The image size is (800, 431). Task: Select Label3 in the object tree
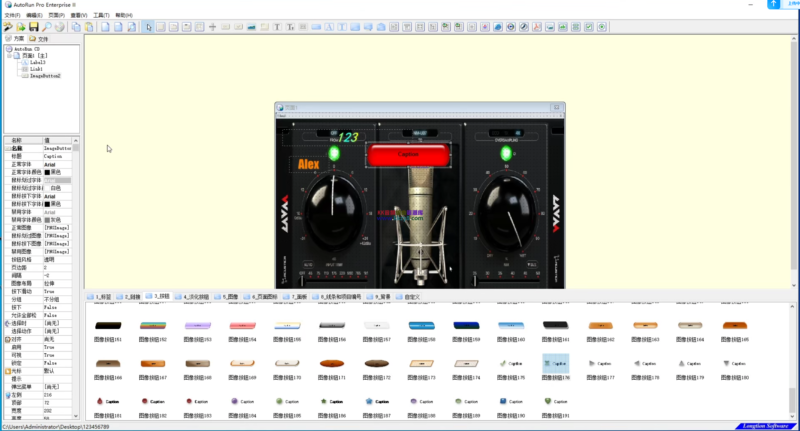[37, 62]
